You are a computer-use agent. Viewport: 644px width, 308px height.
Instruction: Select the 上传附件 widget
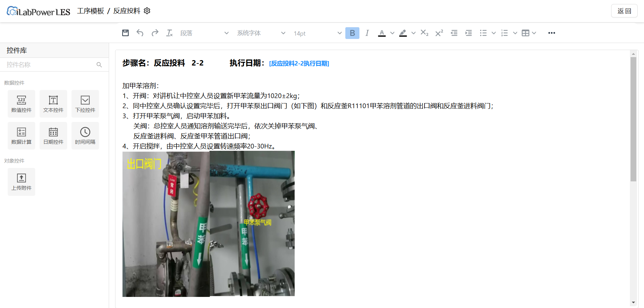21,182
